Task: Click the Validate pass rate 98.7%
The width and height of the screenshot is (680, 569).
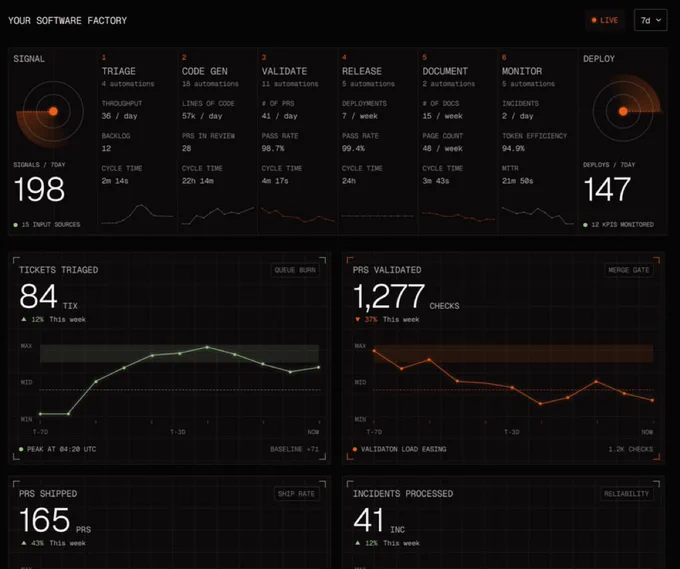Action: tap(273, 148)
